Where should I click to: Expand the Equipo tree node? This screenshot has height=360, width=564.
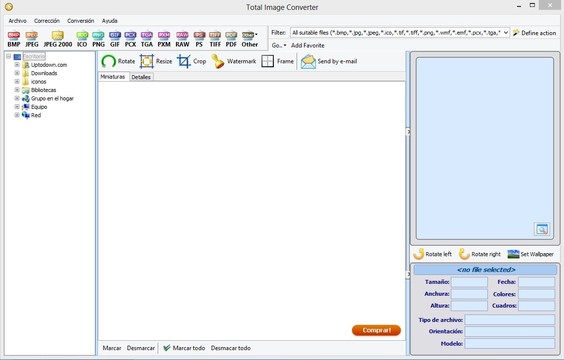(17, 106)
